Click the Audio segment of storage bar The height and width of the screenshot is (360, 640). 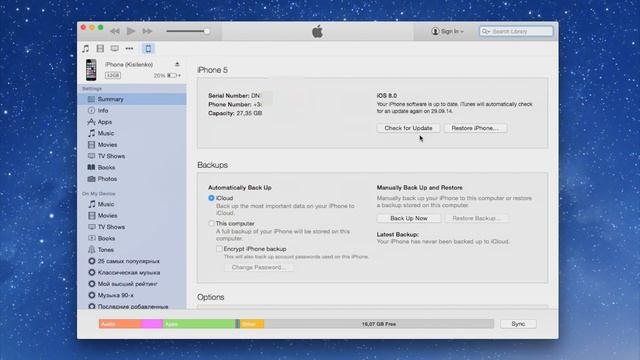point(120,324)
